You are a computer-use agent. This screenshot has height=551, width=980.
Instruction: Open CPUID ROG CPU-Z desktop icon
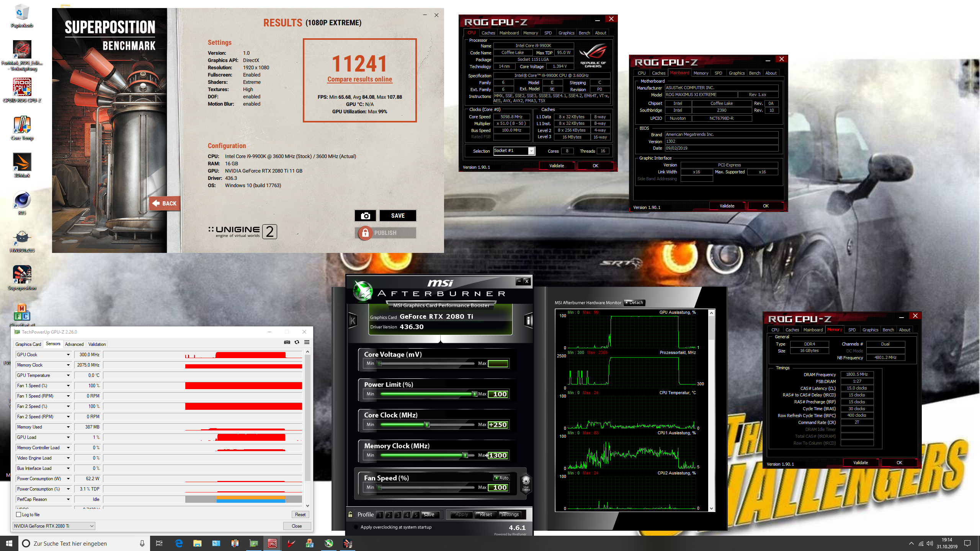22,90
